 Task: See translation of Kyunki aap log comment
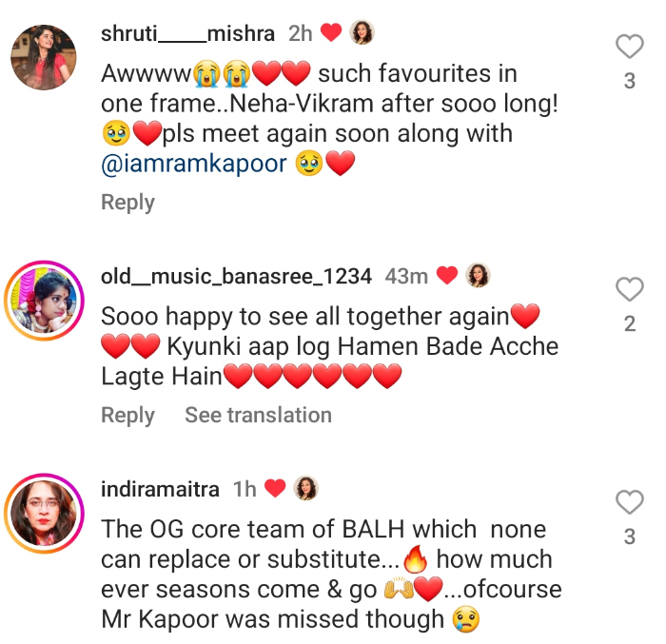click(258, 415)
